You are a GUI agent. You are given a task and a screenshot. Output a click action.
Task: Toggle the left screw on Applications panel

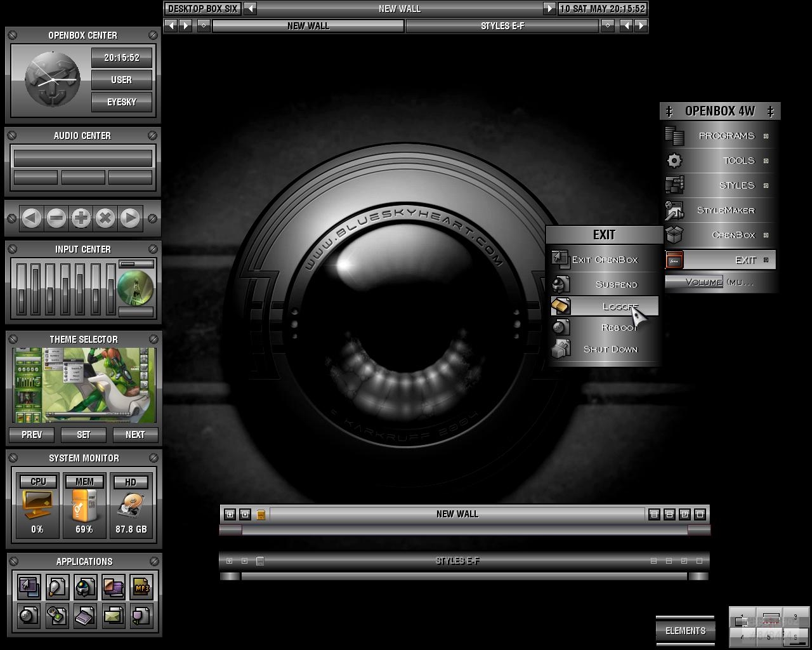click(x=13, y=561)
